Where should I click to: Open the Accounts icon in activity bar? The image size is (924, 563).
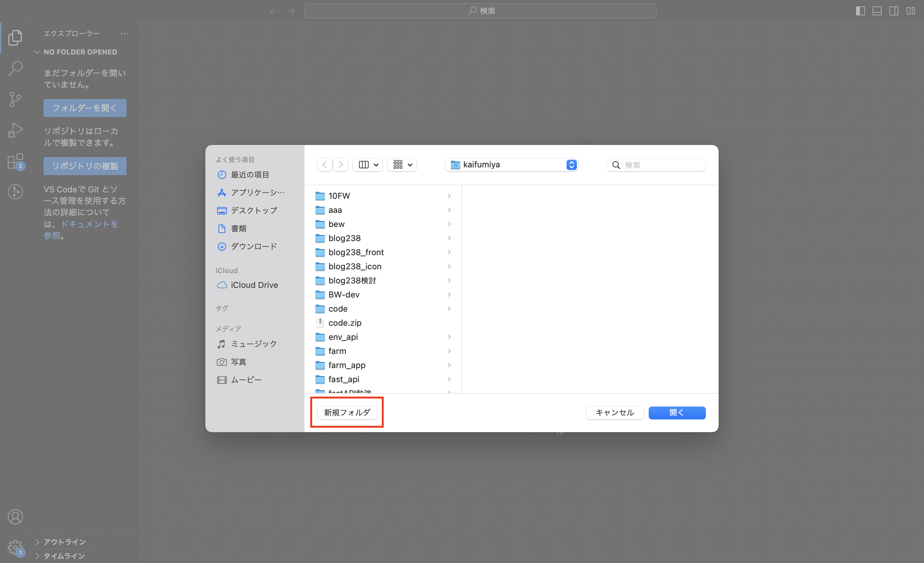point(15,517)
